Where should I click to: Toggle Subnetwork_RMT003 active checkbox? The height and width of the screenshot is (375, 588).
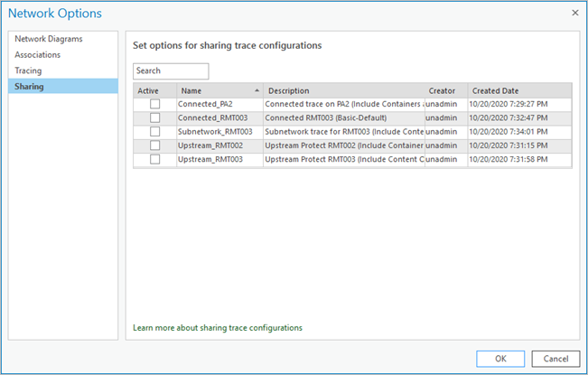pyautogui.click(x=154, y=132)
